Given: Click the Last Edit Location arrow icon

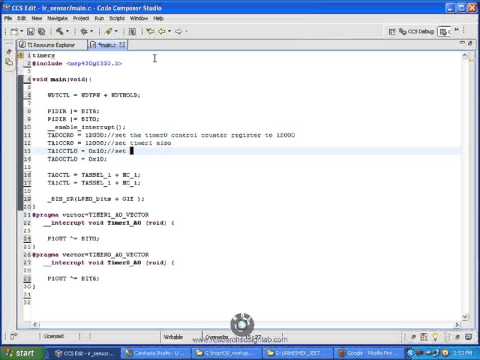Looking at the screenshot, I should (x=151, y=31).
